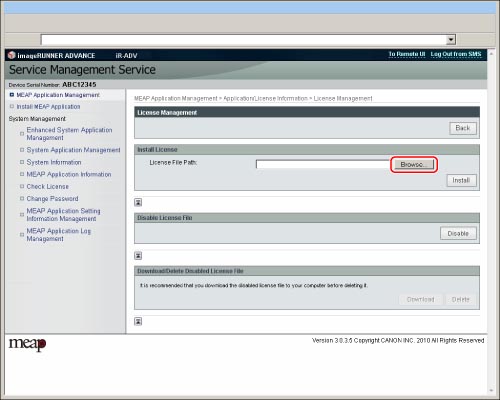The width and height of the screenshot is (500, 400).
Task: Click the Install button
Action: pos(461,180)
